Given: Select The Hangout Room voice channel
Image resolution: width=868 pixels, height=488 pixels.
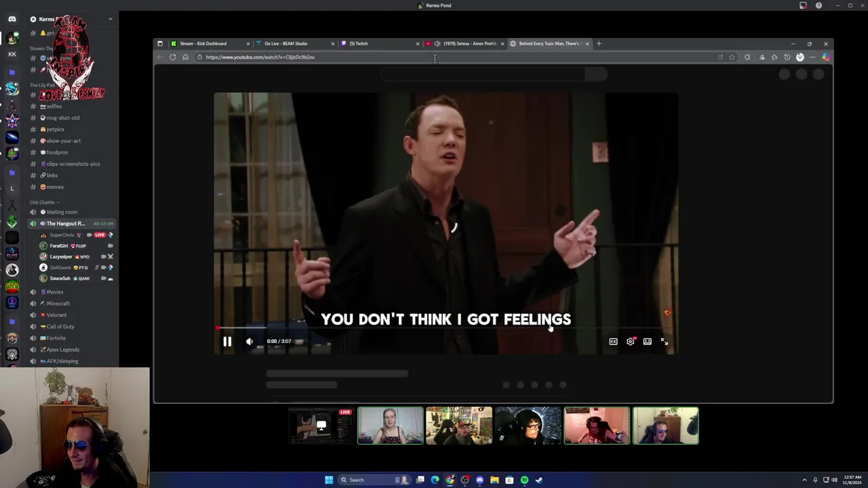Looking at the screenshot, I should tap(71, 224).
